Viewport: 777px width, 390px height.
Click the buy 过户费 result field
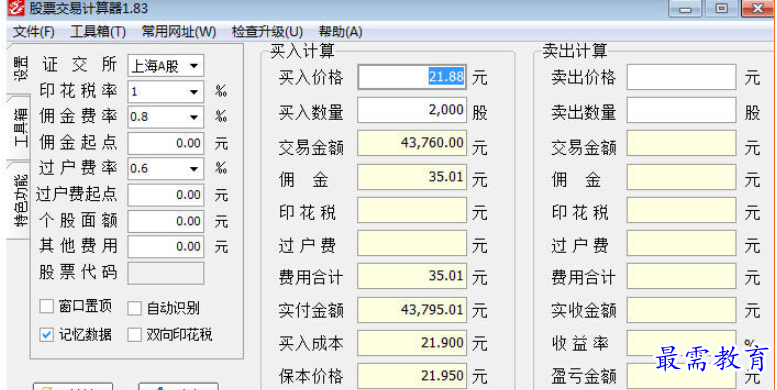[x=412, y=243]
